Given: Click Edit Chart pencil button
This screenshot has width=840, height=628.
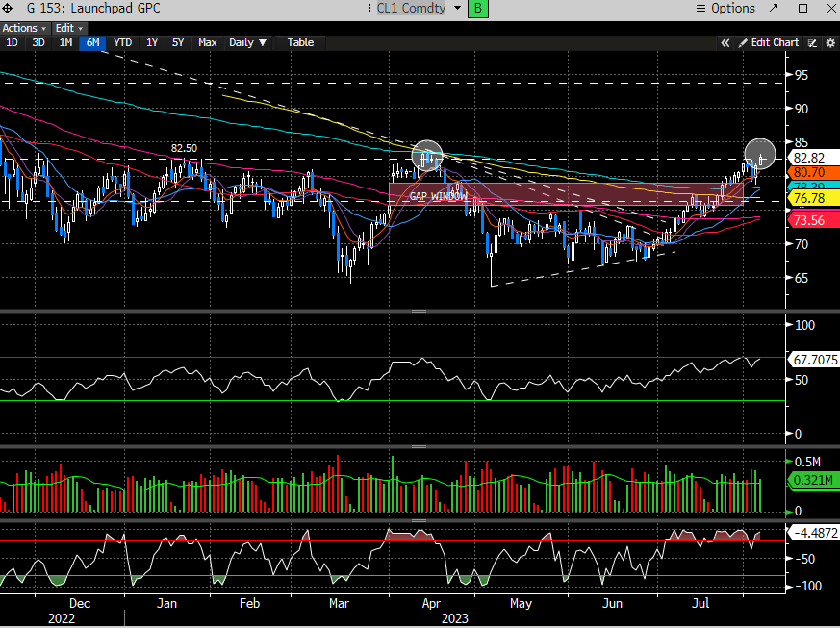Looking at the screenshot, I should (x=768, y=43).
